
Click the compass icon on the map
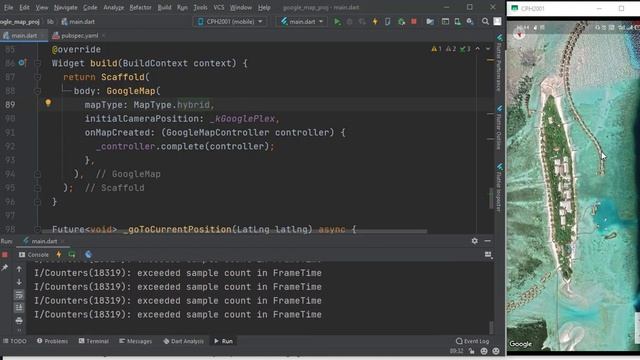click(519, 34)
